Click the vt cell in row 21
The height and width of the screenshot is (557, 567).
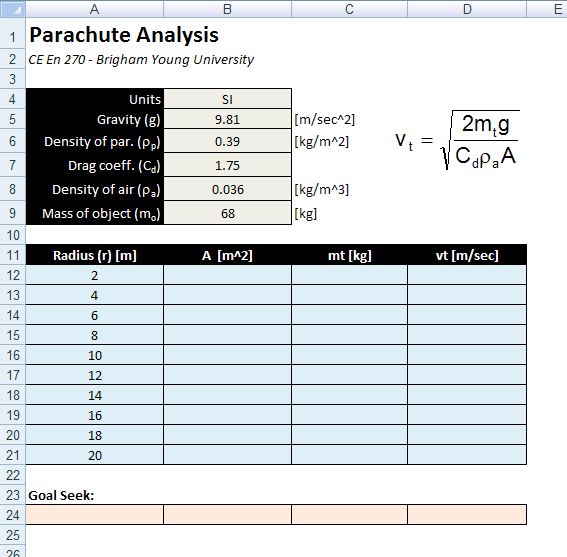click(467, 455)
